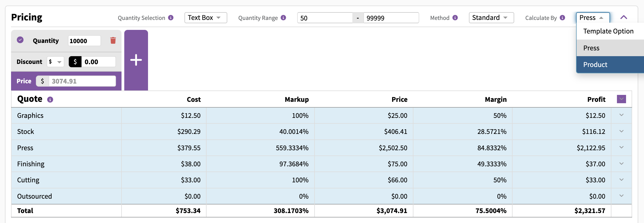Click the Quantity field showing 10000
The image size is (644, 223).
click(84, 41)
